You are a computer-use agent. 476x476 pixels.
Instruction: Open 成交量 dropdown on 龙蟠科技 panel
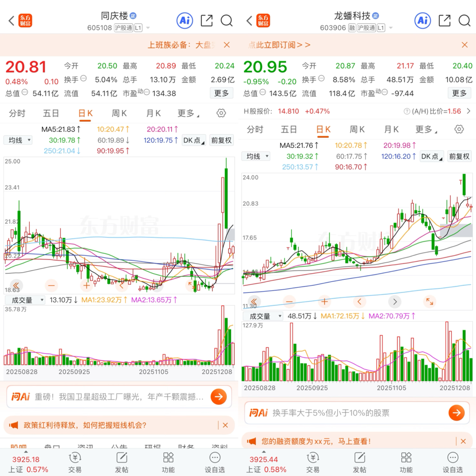coord(263,316)
